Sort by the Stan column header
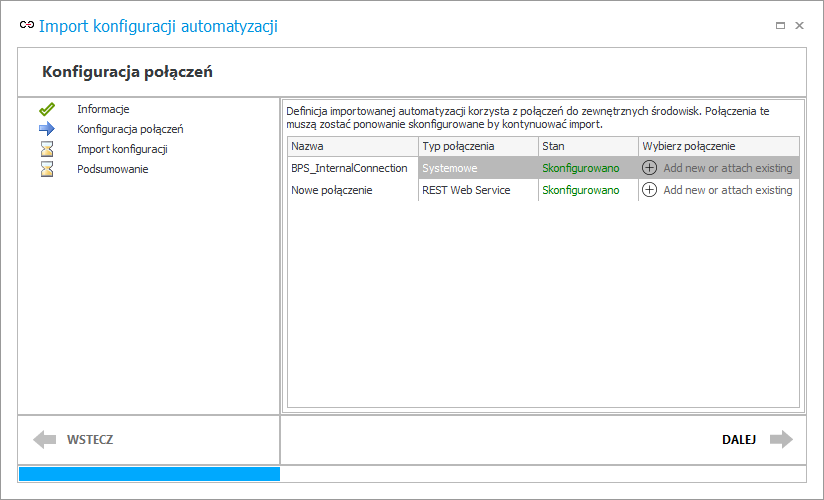The height and width of the screenshot is (500, 824). [589, 146]
